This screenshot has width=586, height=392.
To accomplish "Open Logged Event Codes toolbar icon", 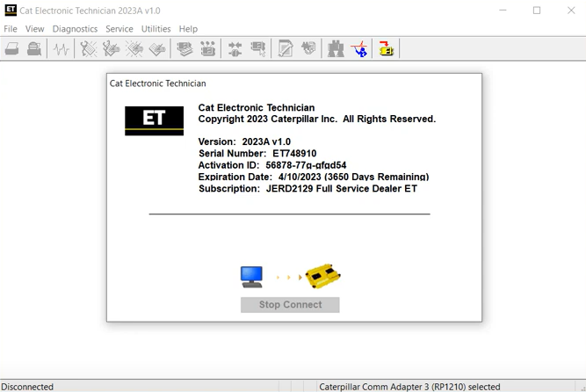I will click(157, 49).
